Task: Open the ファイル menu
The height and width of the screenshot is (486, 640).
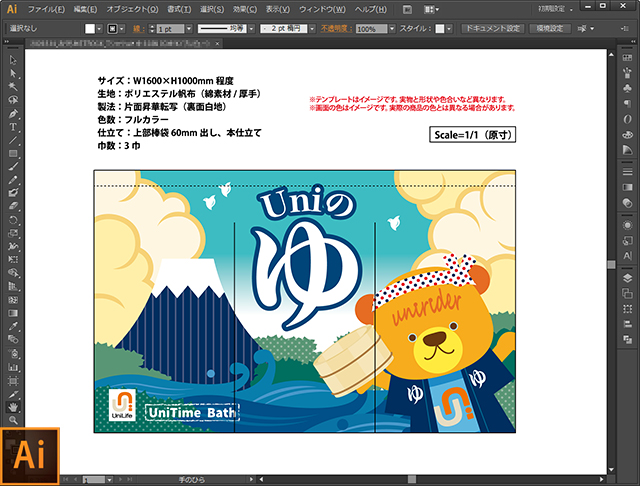Action: point(46,9)
